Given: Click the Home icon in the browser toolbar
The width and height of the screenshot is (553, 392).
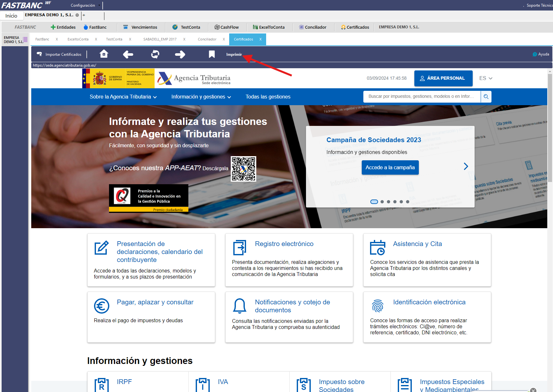Looking at the screenshot, I should [x=104, y=54].
